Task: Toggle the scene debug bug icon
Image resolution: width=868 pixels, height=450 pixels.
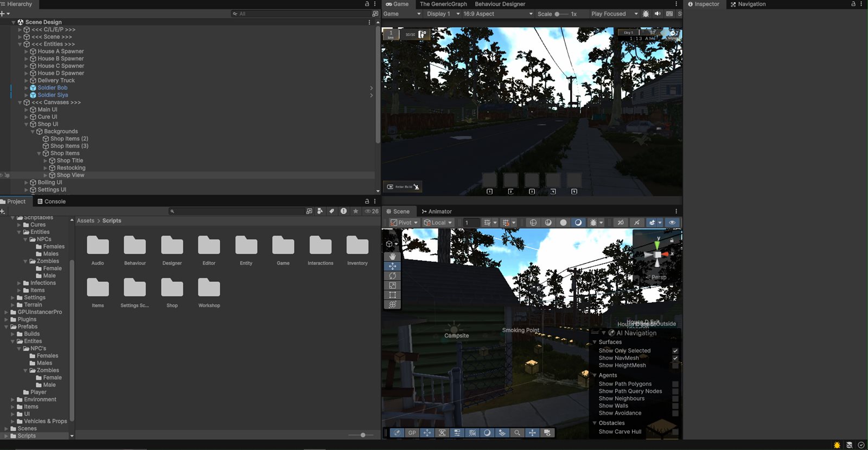Action: (x=593, y=222)
